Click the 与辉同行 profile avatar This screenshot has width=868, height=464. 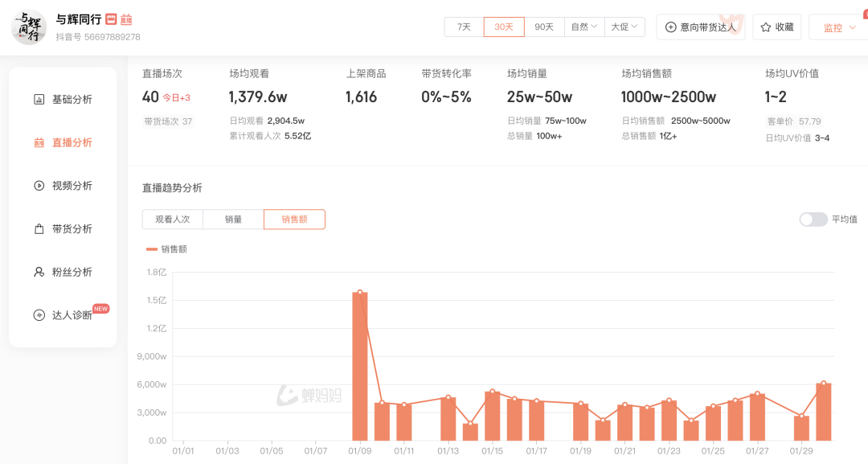click(x=29, y=27)
